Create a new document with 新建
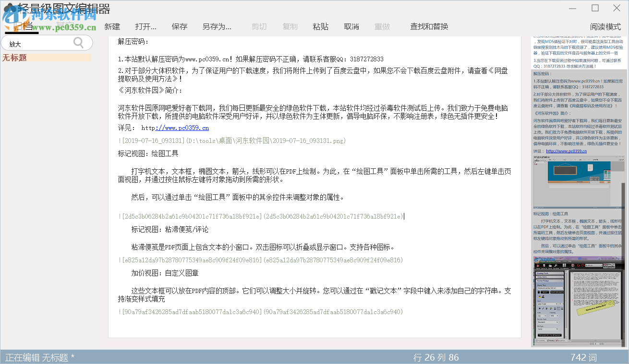This screenshot has height=364, width=629. pyautogui.click(x=112, y=26)
